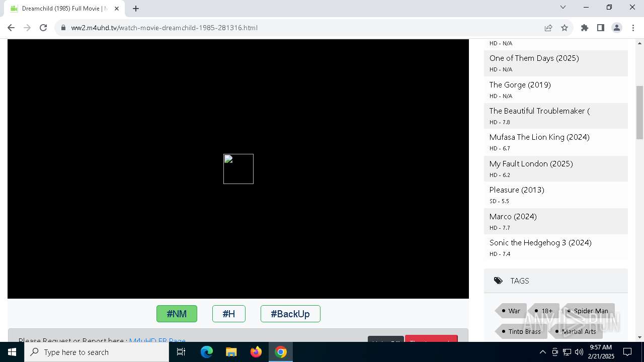Click the taskbar search box
Screen dimensions: 644x362
pos(97,352)
